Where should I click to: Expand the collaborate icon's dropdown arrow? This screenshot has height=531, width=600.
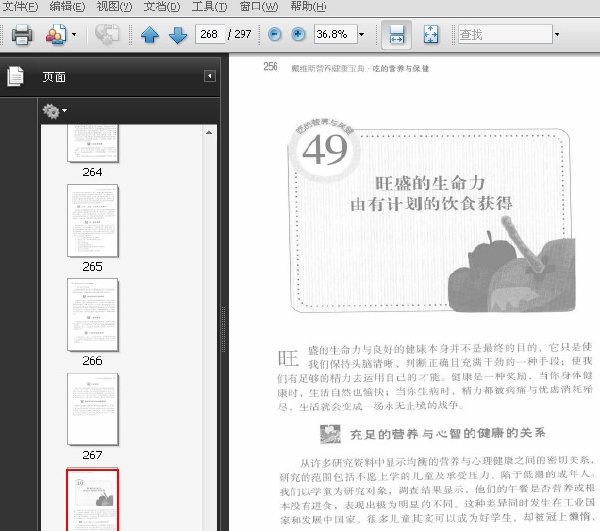(x=74, y=34)
